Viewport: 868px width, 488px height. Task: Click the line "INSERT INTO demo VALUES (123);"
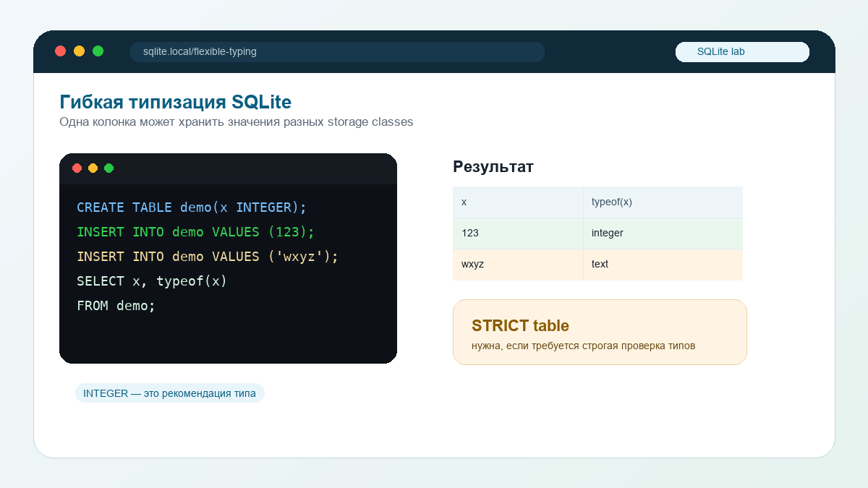tap(196, 232)
